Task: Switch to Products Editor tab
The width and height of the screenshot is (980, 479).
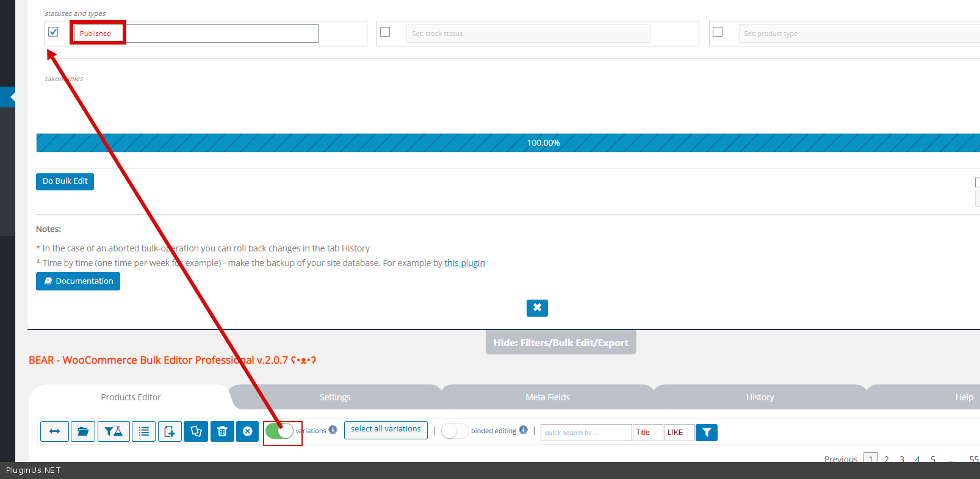Action: [131, 397]
